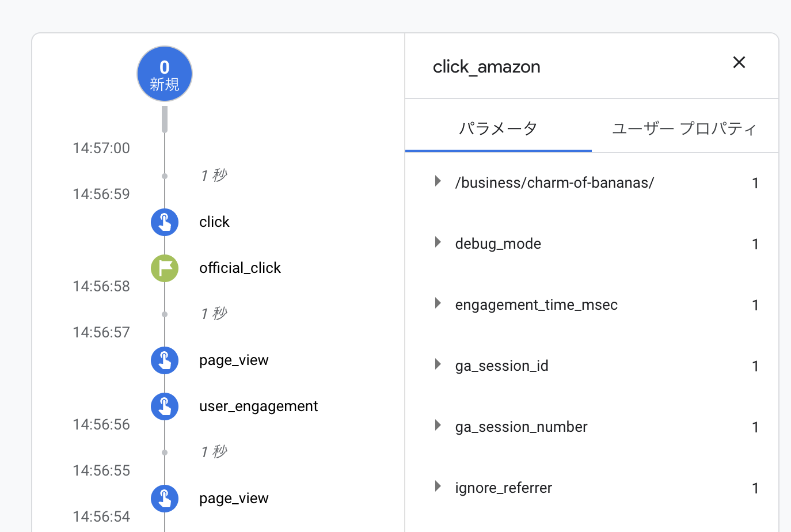791x532 pixels.
Task: Click the 14:56:57 timestamp
Action: click(101, 332)
